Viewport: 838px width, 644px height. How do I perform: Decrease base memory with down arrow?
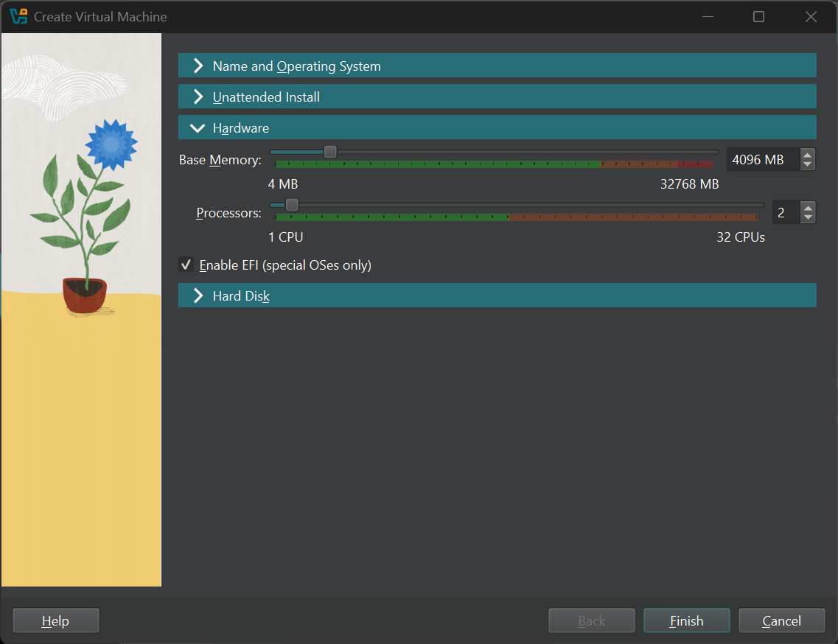[x=808, y=164]
